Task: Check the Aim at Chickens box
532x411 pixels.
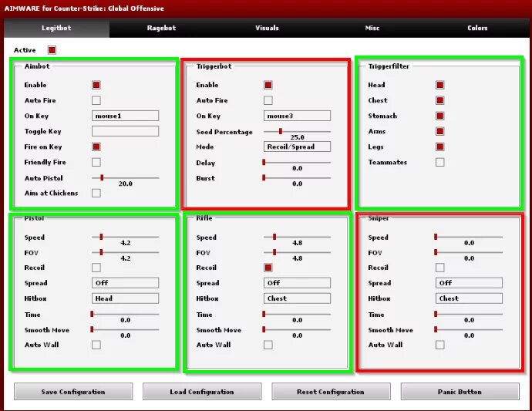Action: 96,193
